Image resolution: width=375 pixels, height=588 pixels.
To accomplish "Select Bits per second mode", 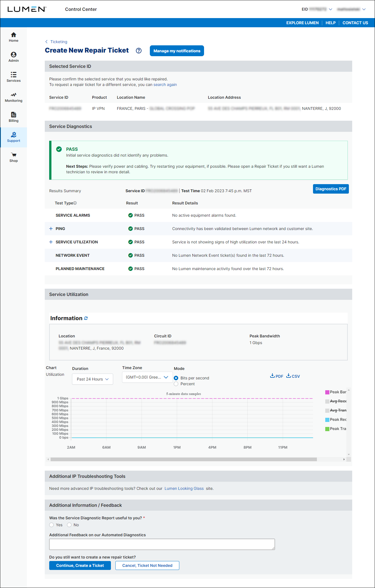I will 176,378.
